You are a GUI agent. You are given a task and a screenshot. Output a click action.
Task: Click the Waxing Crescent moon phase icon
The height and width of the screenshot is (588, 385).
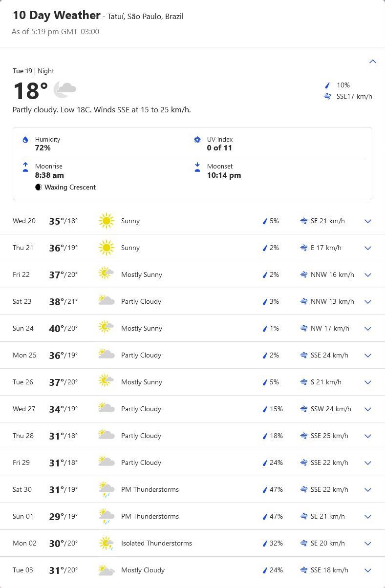[x=39, y=188]
